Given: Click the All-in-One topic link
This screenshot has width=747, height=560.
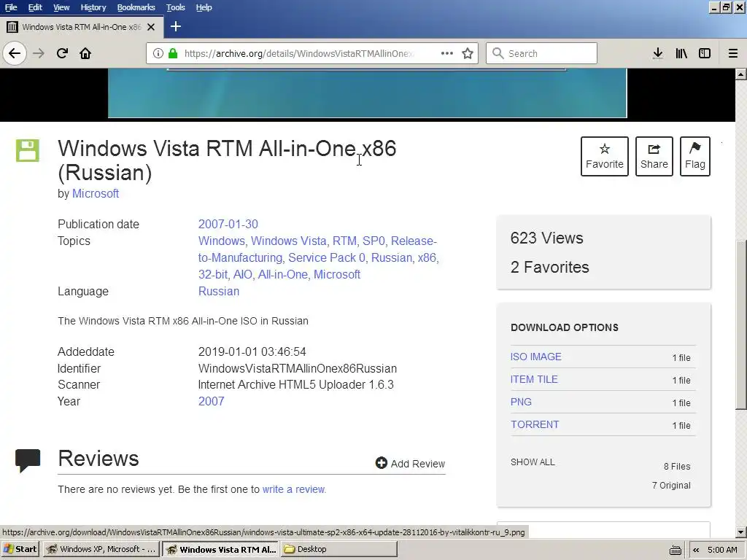Looking at the screenshot, I should (282, 274).
